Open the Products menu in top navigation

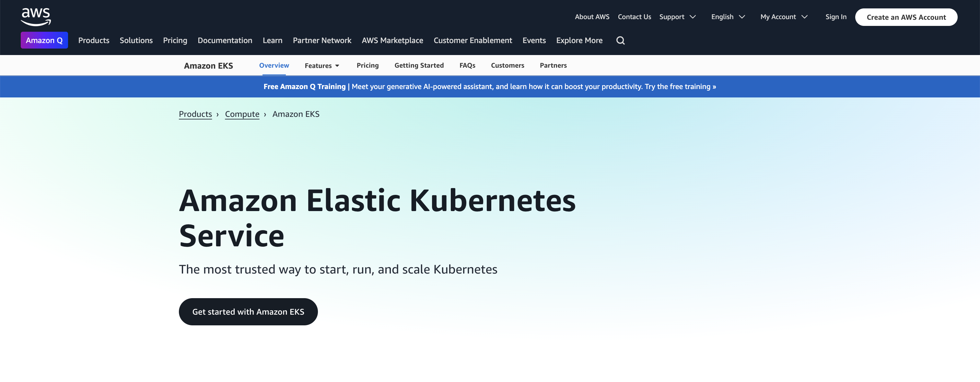click(x=94, y=40)
